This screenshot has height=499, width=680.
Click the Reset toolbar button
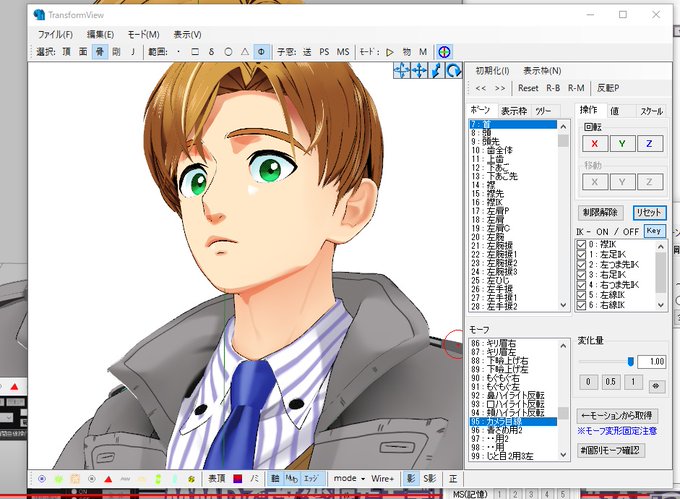point(528,88)
